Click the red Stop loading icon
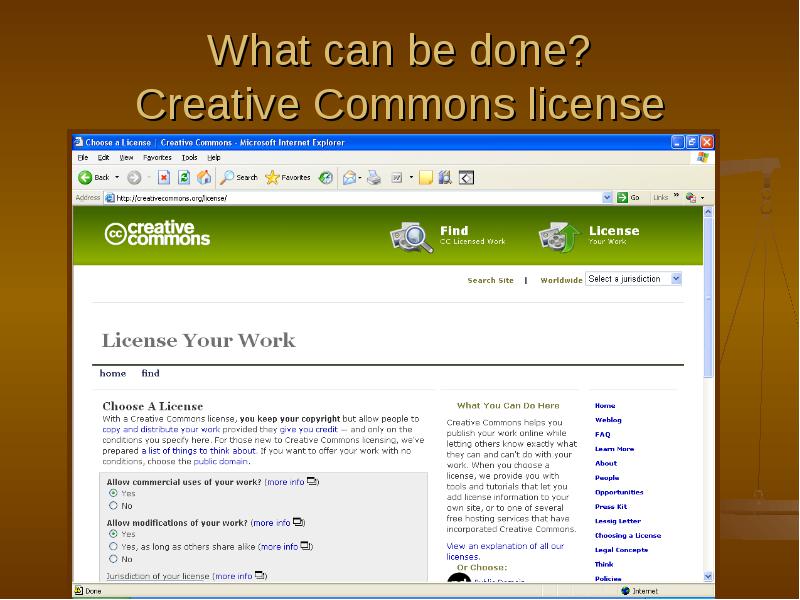Image resolution: width=800 pixels, height=600 pixels. 164,178
